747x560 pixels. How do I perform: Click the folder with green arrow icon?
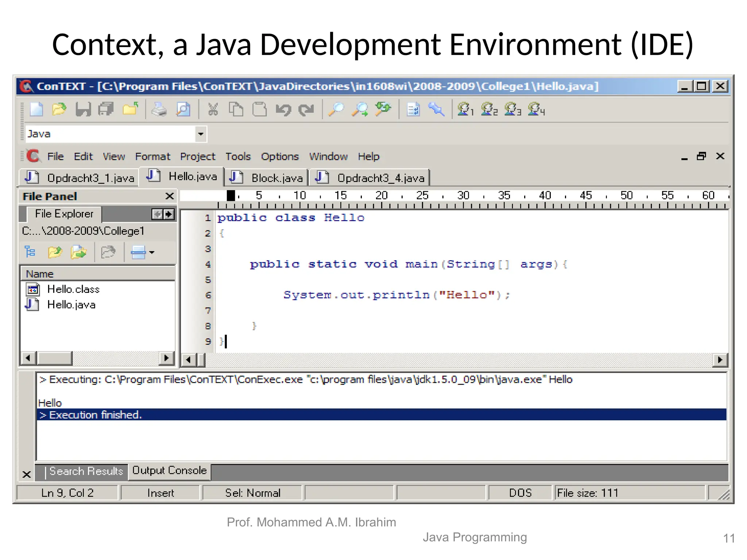[78, 252]
